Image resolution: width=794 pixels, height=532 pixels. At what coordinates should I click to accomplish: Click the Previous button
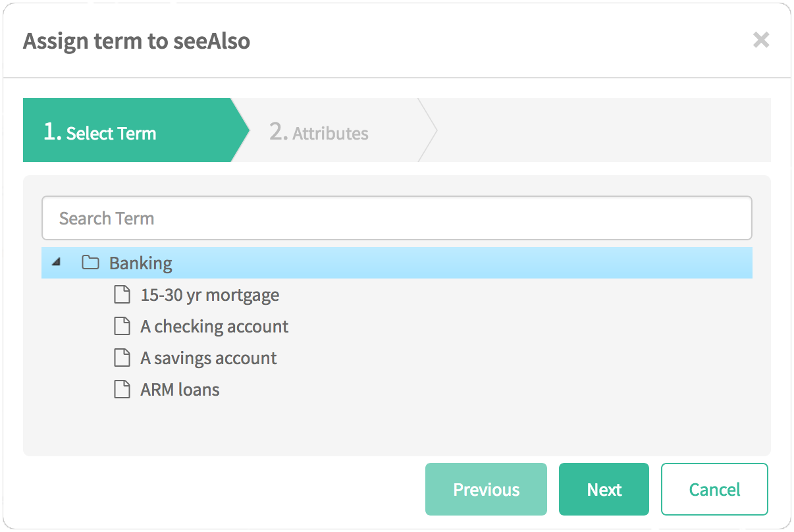point(486,489)
